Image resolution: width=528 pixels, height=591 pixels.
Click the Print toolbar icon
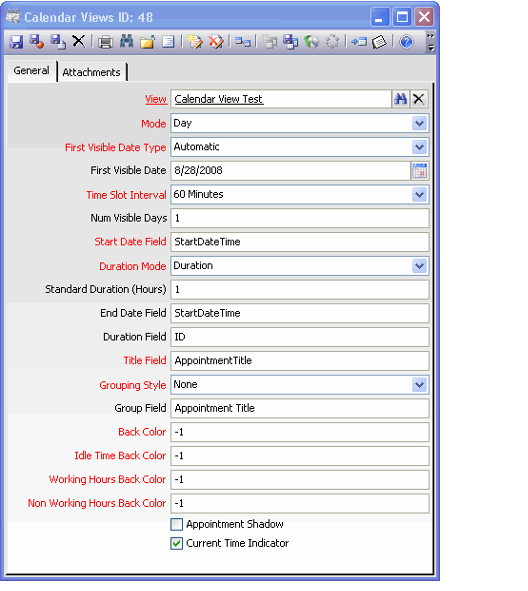pyautogui.click(x=105, y=41)
